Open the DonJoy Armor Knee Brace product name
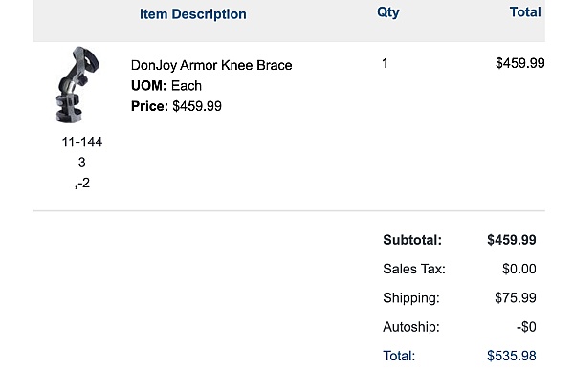Viewport: 574px width, 392px height. [211, 65]
